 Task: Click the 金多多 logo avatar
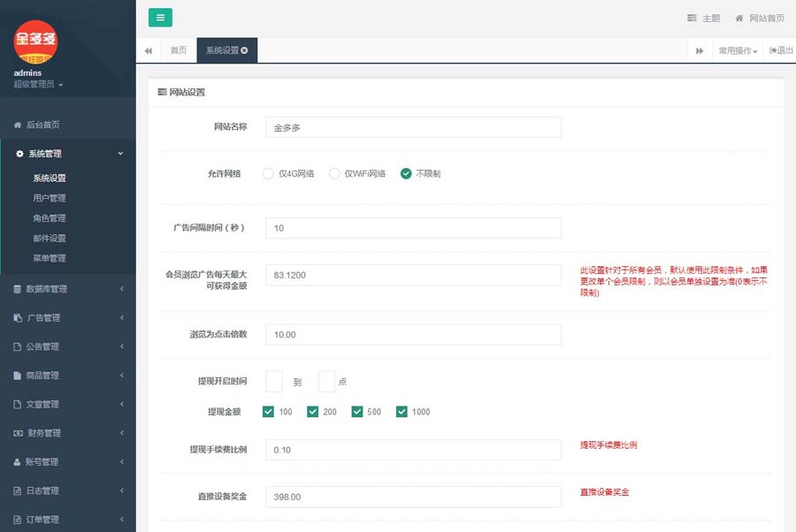(35, 41)
